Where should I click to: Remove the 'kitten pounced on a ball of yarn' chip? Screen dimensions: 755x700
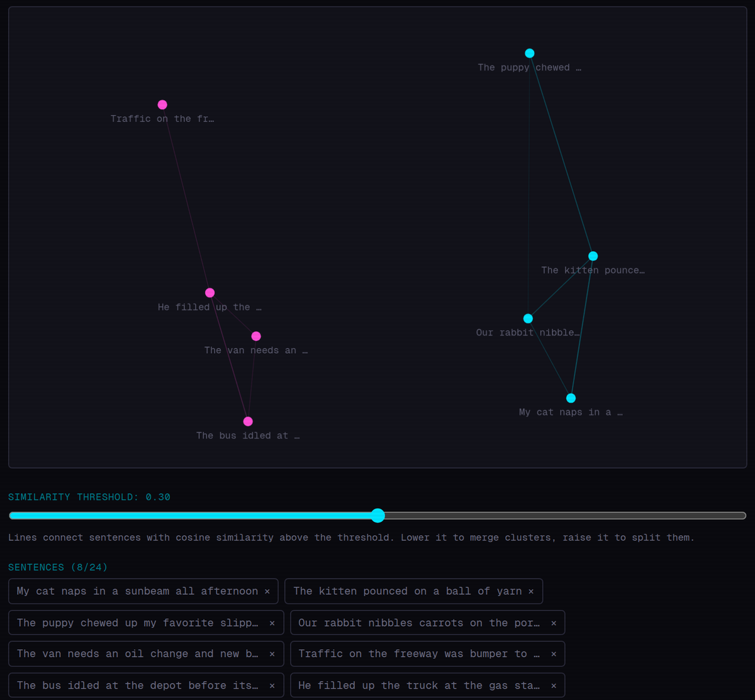531,592
